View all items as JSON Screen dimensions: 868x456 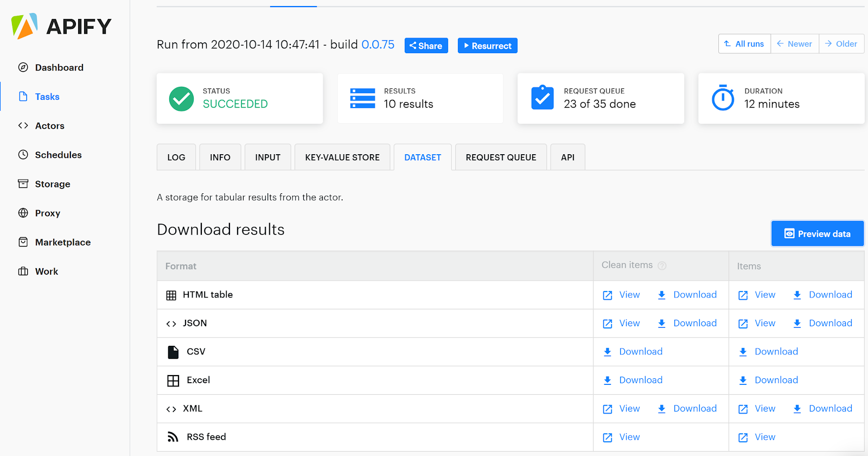click(x=757, y=323)
